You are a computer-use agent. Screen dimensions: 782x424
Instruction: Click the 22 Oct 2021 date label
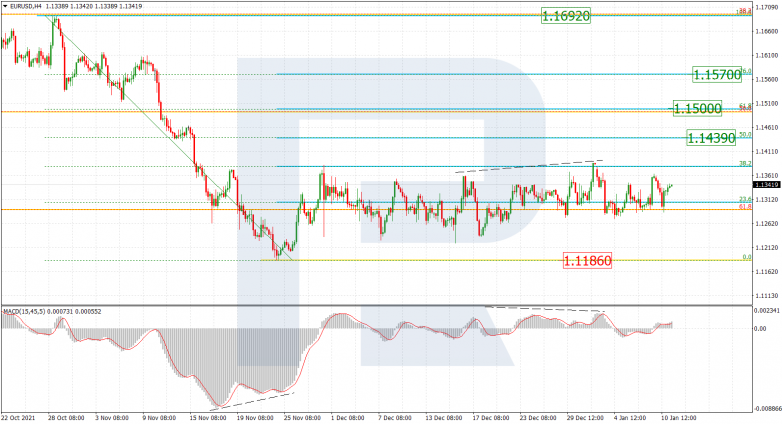[x=18, y=418]
